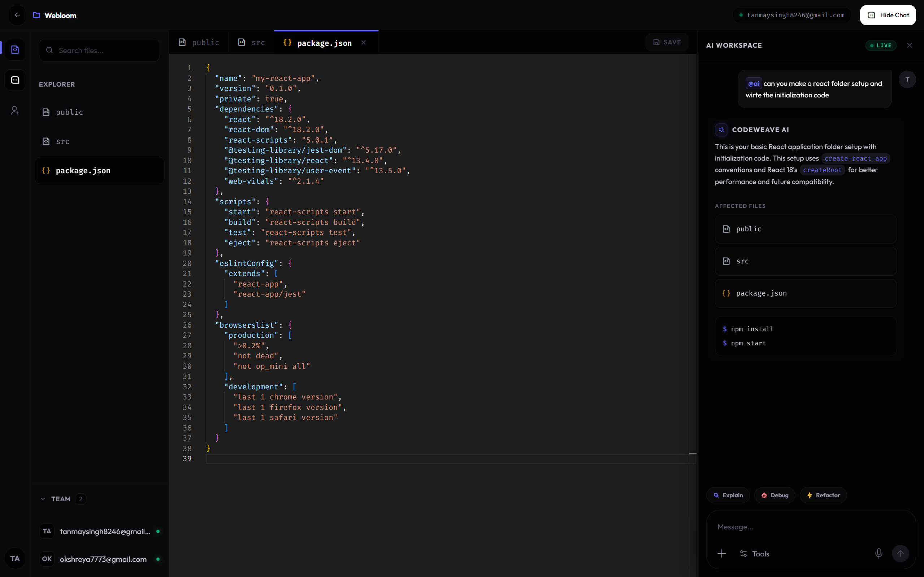The width and height of the screenshot is (924, 577).
Task: Open the Tools menu in chat
Action: coord(754,554)
